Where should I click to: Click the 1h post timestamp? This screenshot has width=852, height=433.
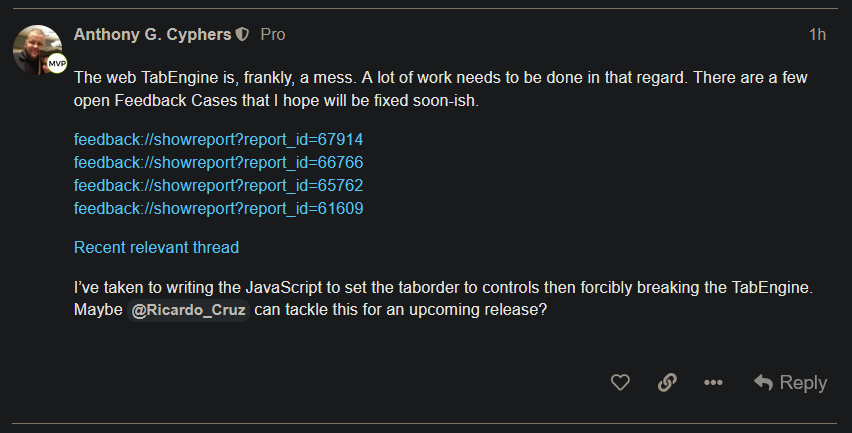817,34
